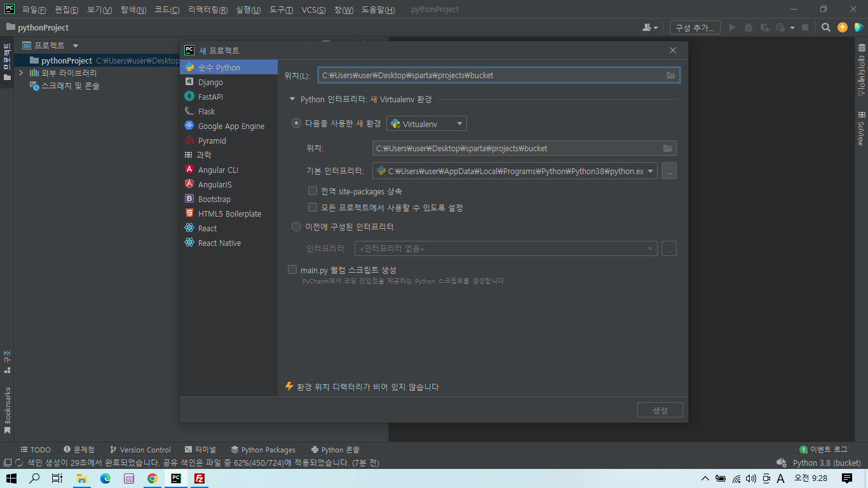The height and width of the screenshot is (488, 868).
Task: Click the colorful JetBrains logo in the toolbar corner
Action: click(x=858, y=27)
